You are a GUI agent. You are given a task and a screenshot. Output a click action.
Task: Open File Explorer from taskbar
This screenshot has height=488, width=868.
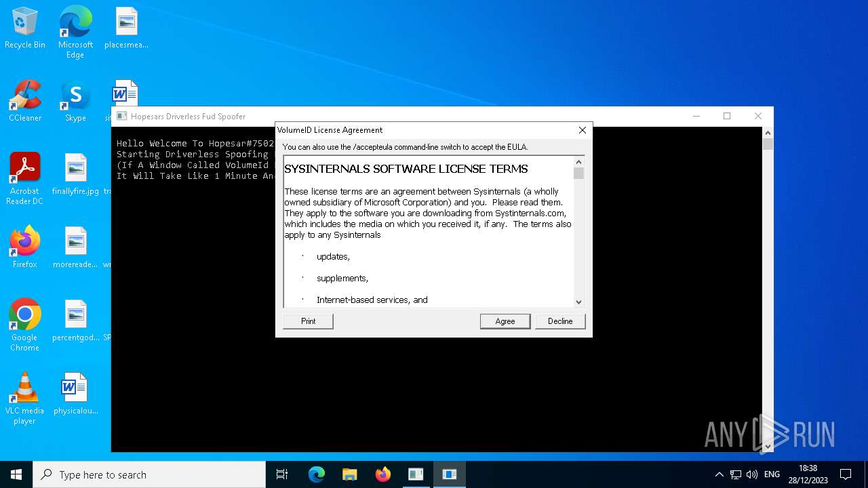click(x=349, y=474)
